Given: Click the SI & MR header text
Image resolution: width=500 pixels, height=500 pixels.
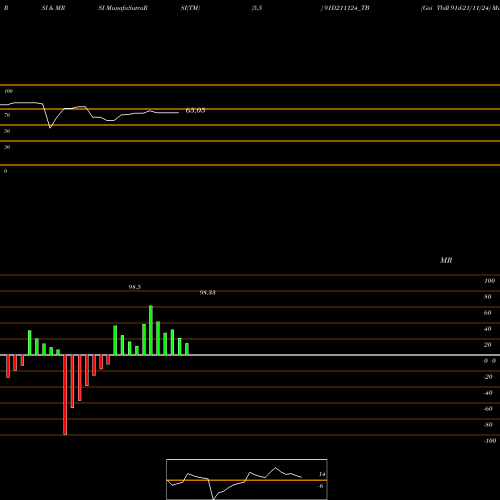Looking at the screenshot, I should (x=53, y=8).
